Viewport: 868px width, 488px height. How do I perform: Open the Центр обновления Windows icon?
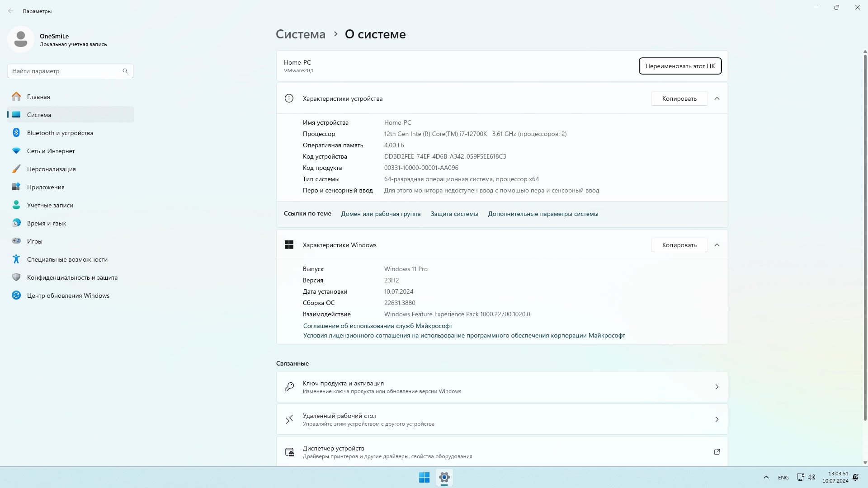(16, 296)
